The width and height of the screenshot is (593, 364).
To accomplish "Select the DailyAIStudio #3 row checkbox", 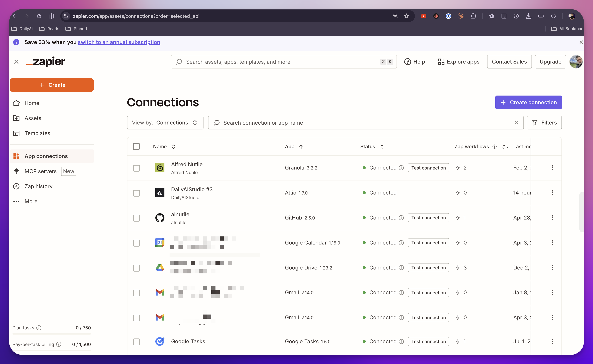I will pos(137,193).
